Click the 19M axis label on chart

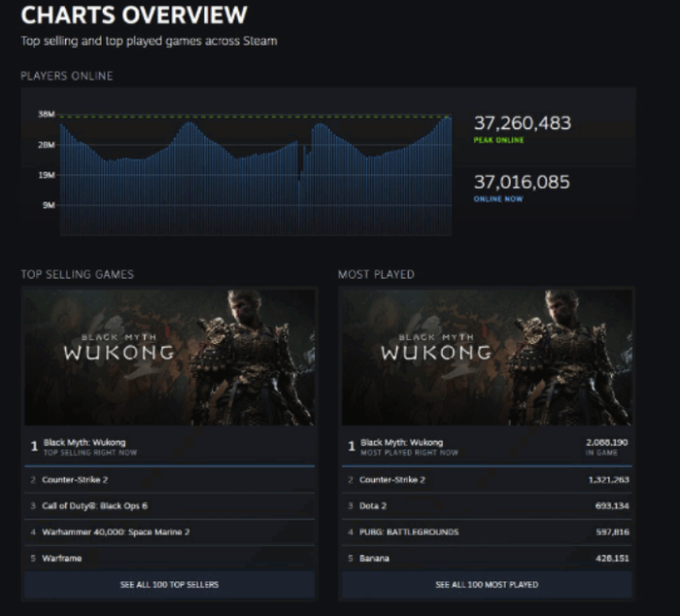click(47, 175)
